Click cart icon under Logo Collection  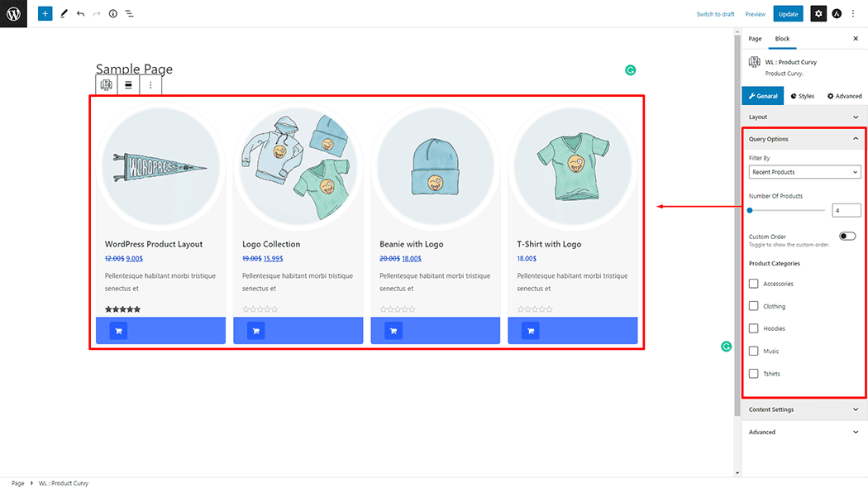coord(255,331)
